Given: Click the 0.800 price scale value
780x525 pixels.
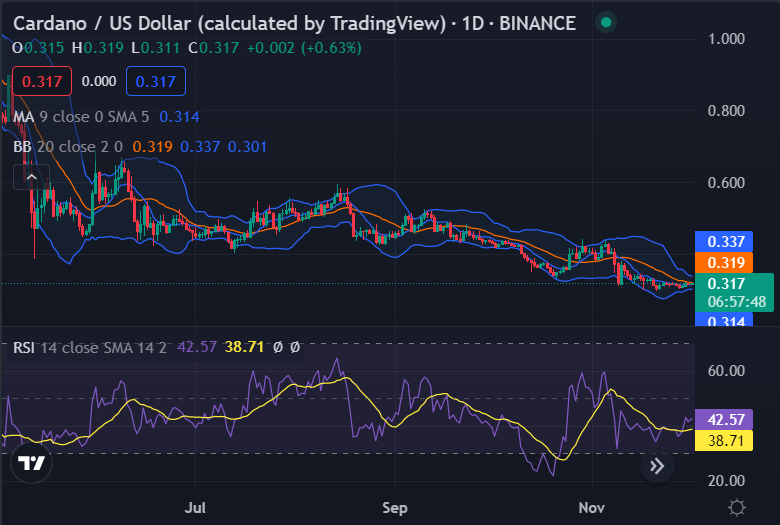Looking at the screenshot, I should (726, 110).
